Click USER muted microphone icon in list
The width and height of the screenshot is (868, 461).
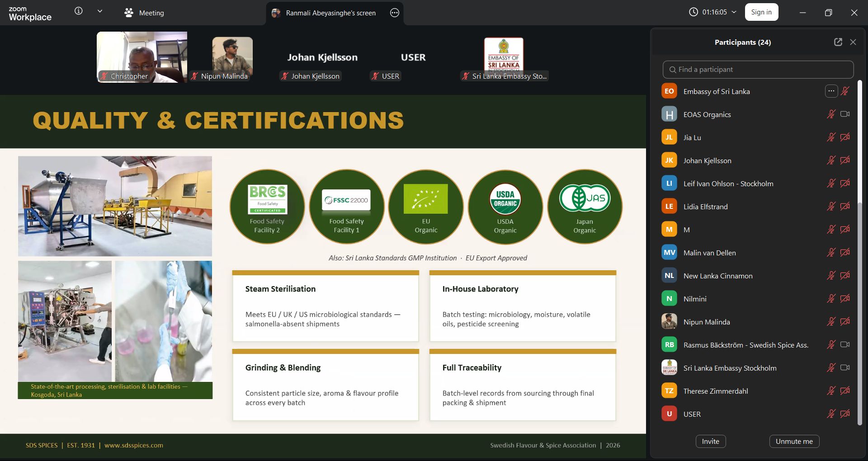coord(831,414)
